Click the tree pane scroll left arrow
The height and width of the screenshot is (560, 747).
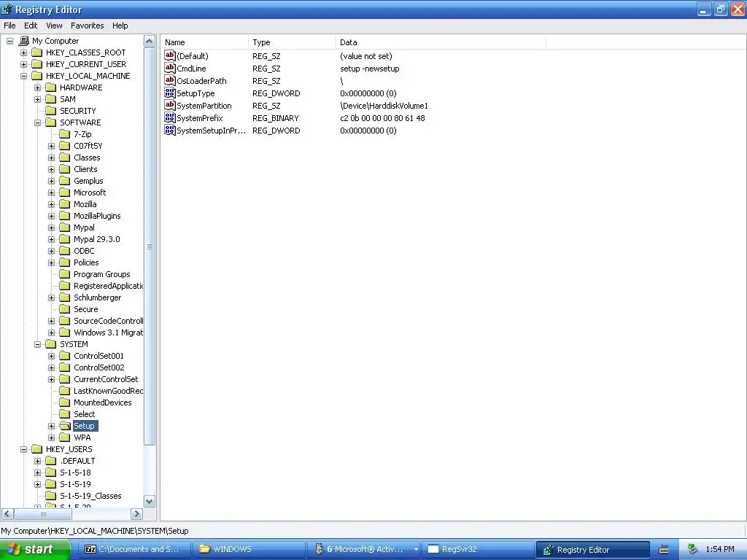coord(7,514)
